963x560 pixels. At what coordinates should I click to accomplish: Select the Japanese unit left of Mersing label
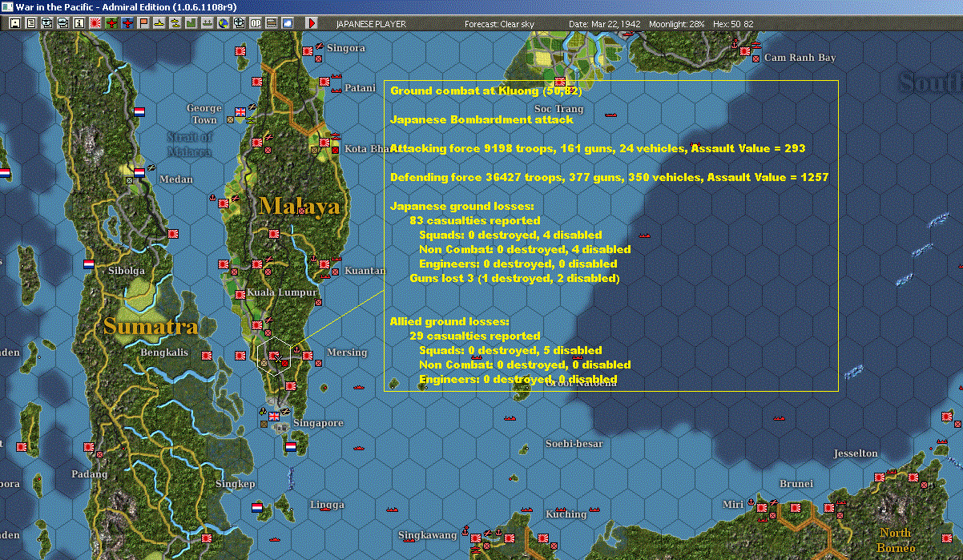coord(307,355)
